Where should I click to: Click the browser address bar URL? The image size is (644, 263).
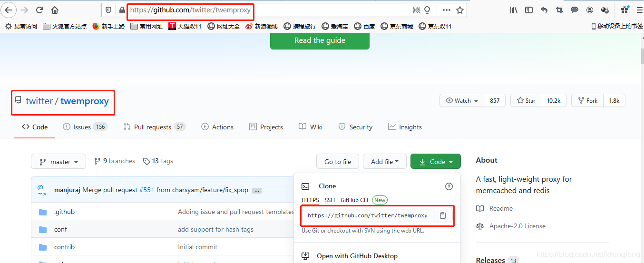coord(190,10)
